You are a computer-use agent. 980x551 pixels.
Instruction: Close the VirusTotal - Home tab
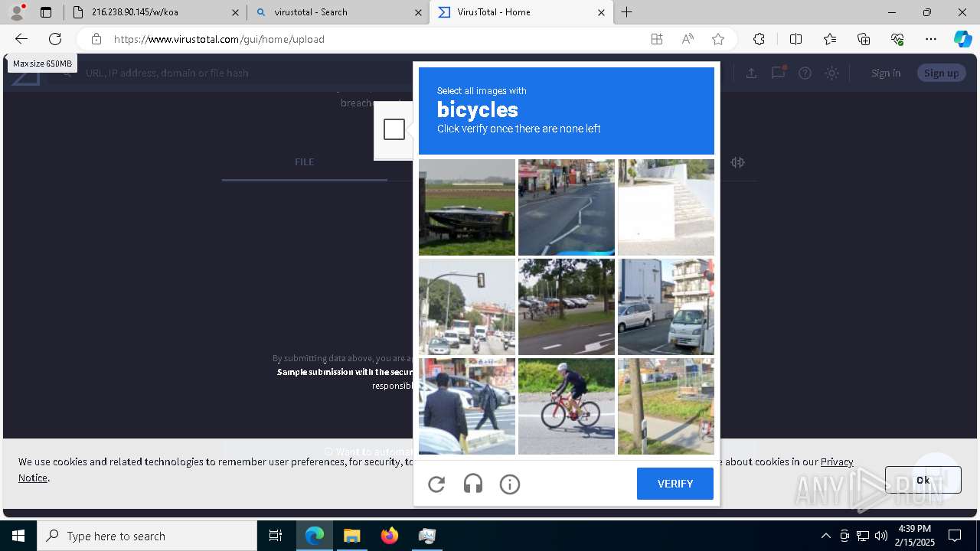tap(601, 12)
